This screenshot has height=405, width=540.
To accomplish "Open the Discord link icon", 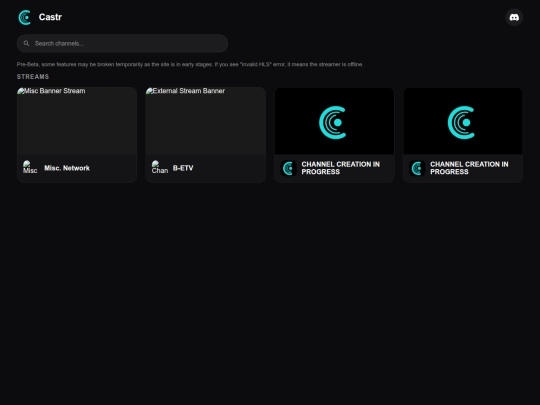I will pyautogui.click(x=514, y=17).
